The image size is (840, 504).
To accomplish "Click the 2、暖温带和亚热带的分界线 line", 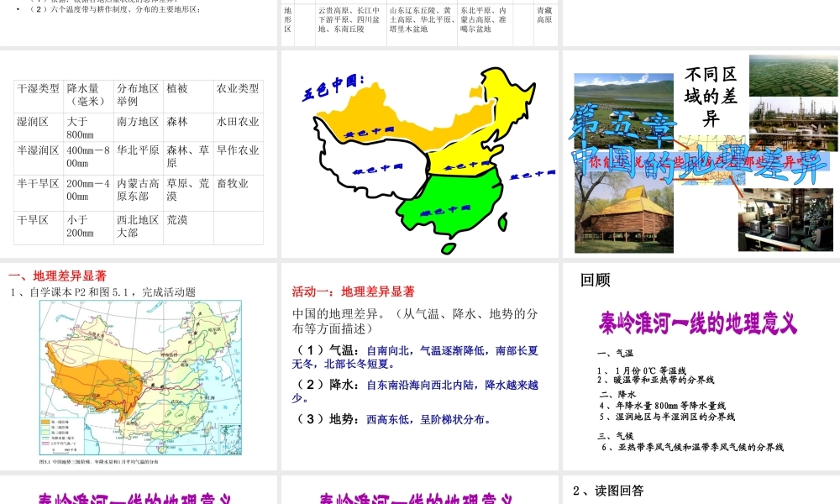I will click(656, 380).
